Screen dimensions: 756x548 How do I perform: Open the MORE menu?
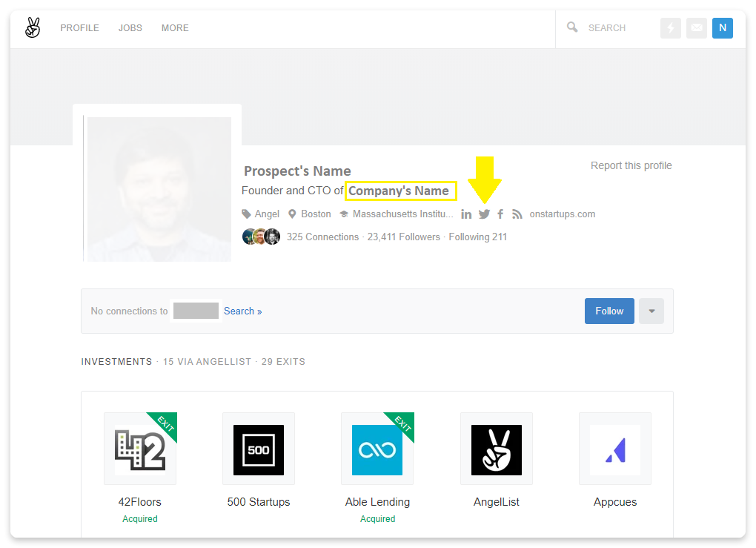pyautogui.click(x=175, y=28)
